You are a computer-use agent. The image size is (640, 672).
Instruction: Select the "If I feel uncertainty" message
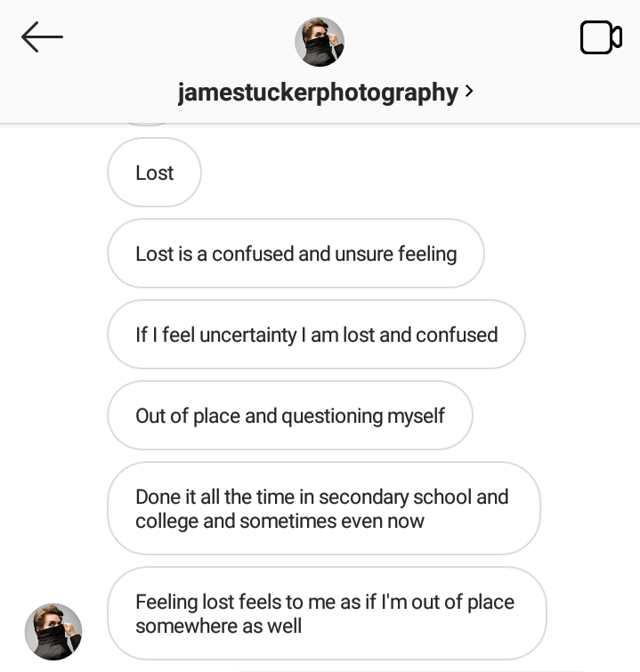(x=316, y=335)
